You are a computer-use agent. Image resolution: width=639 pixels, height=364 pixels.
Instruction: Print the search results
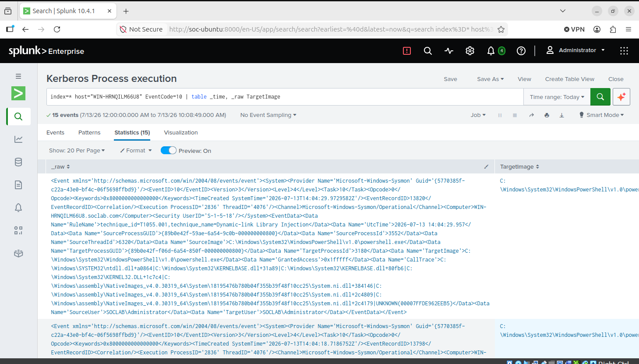tap(547, 115)
